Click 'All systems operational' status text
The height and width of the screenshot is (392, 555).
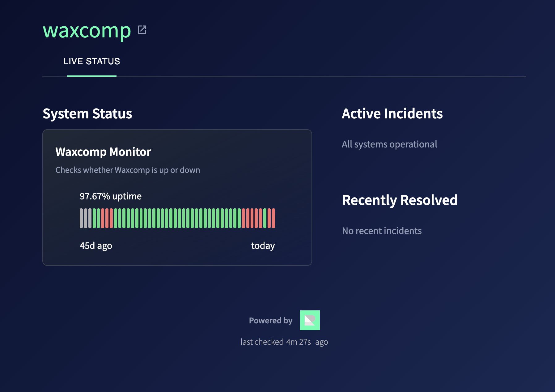(x=389, y=144)
